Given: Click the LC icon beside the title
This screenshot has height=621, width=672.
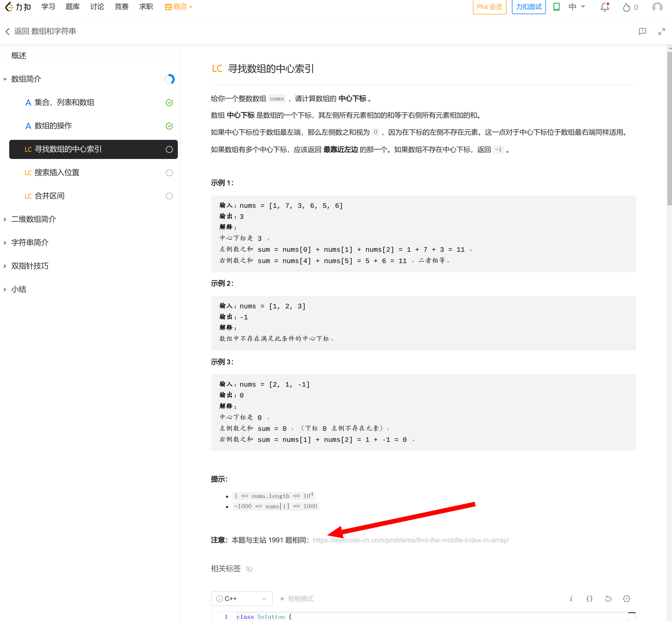Looking at the screenshot, I should (217, 69).
